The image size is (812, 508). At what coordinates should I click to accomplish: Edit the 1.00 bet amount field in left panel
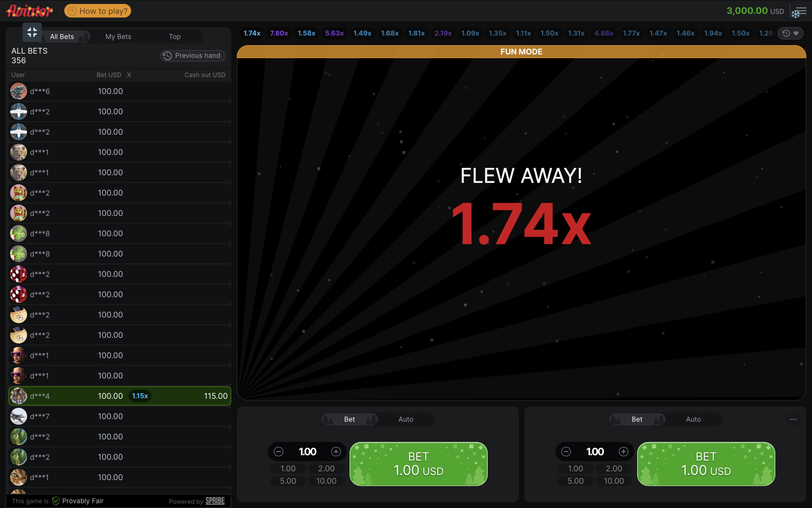[307, 452]
